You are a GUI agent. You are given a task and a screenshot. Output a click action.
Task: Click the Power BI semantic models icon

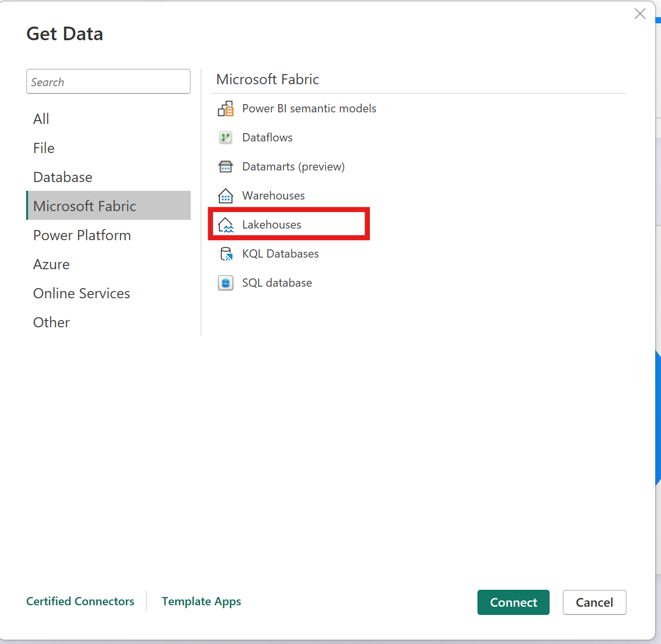coord(226,108)
